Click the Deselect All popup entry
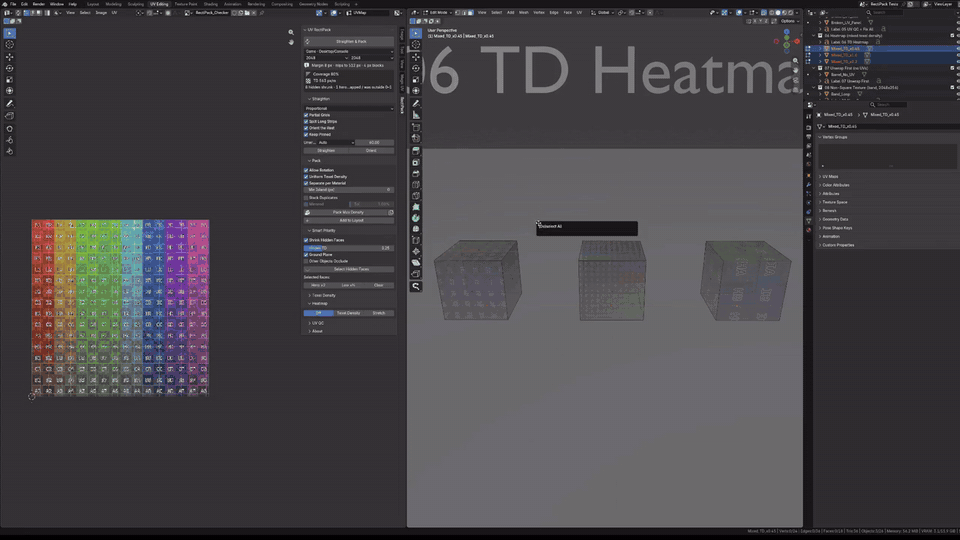Image resolution: width=960 pixels, height=540 pixels. (x=587, y=227)
